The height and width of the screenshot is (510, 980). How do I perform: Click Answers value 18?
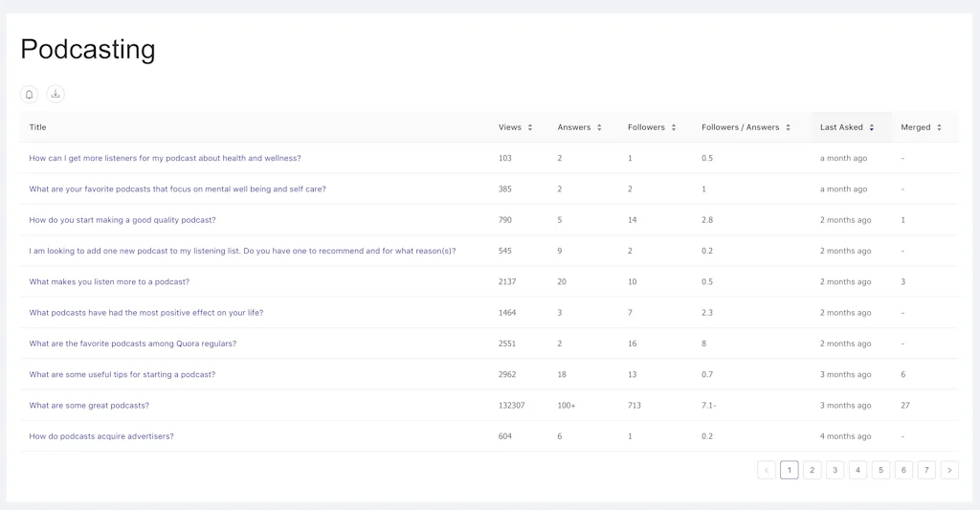tap(562, 374)
